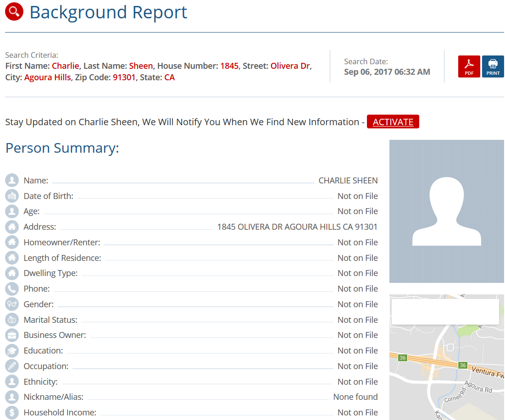Click the dollar icon beside Household Income
Screen dimensions: 505x420
[x=12, y=412]
